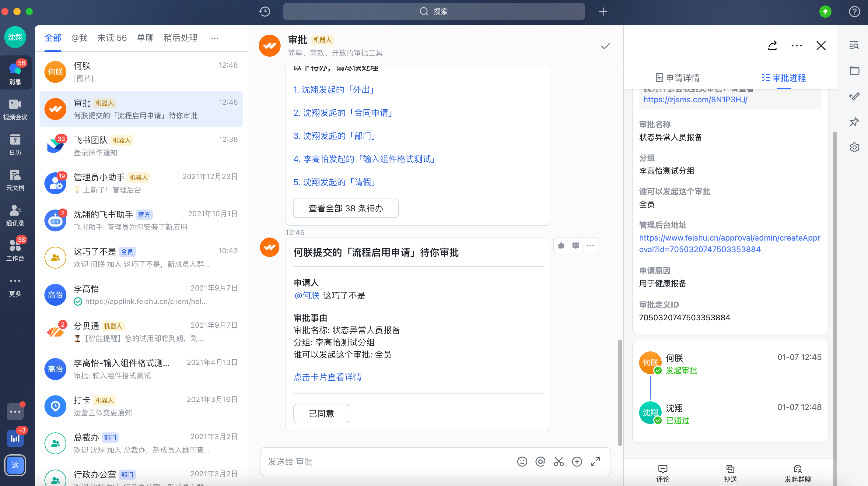Click the share arrow icon in approval panel
868x486 pixels.
pyautogui.click(x=772, y=45)
